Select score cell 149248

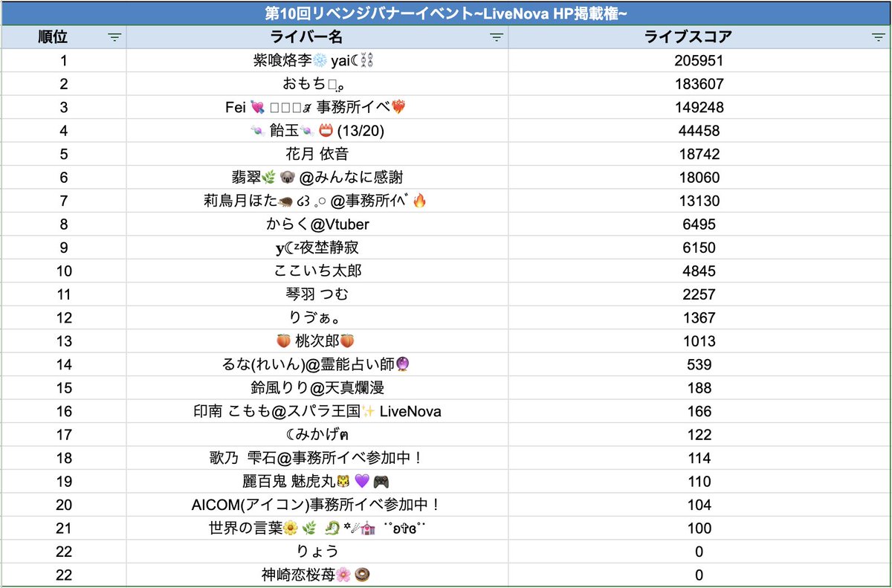699,108
